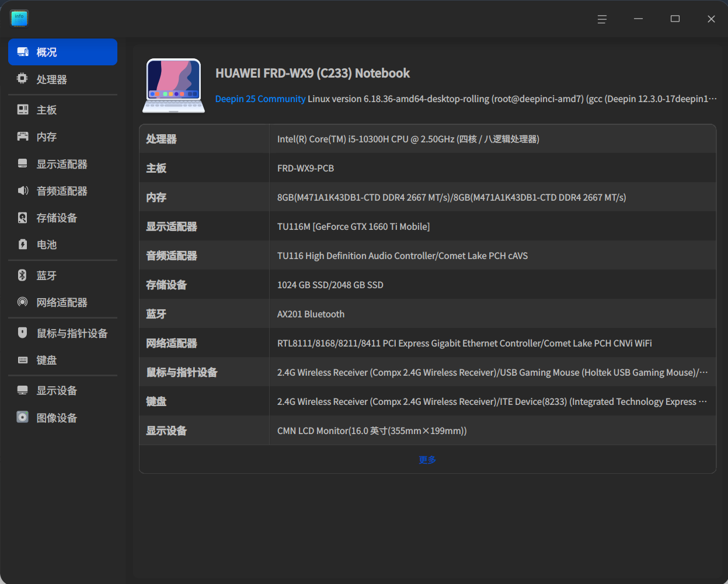Click the 处理器 CPU chip icon
This screenshot has width=728, height=584.
23,79
